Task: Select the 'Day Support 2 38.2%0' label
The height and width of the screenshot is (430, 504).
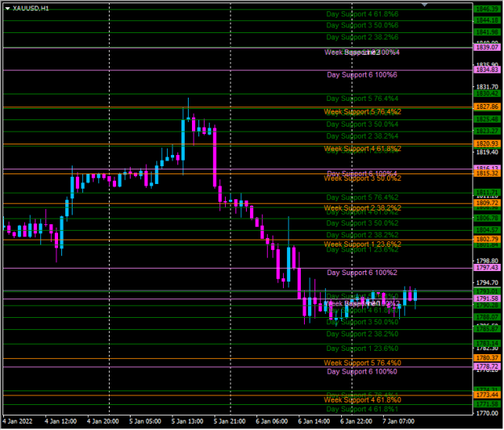Action: (362, 334)
